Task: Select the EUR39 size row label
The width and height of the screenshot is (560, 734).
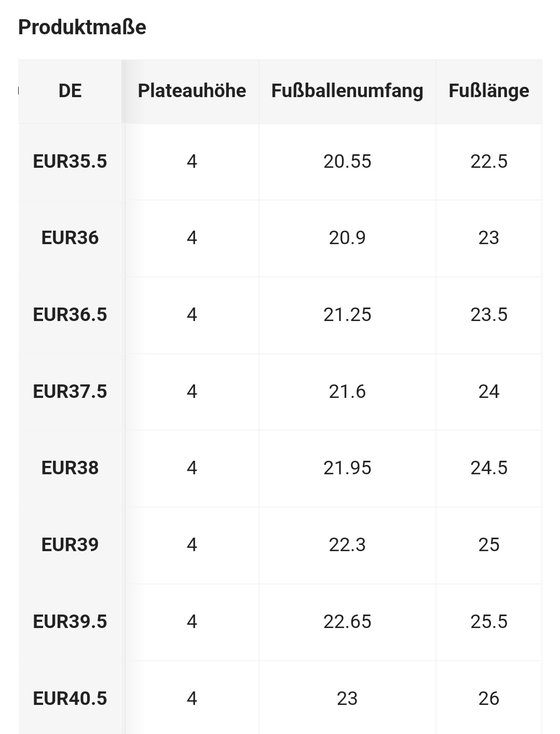Action: [70, 545]
